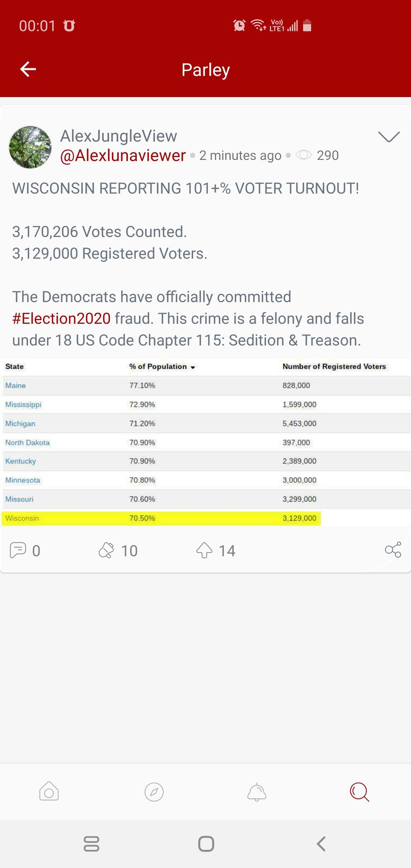Open the comments on this parley
The image size is (411, 868).
coord(18,550)
